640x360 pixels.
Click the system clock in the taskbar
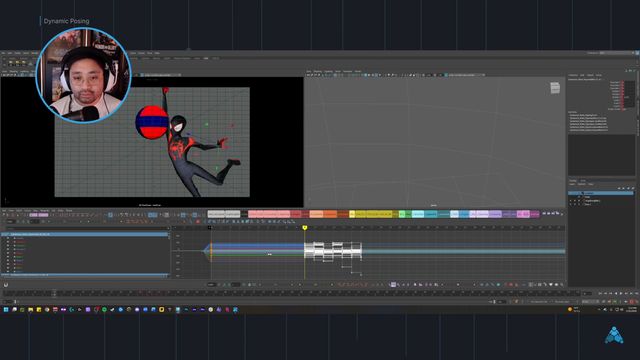[x=632, y=309]
